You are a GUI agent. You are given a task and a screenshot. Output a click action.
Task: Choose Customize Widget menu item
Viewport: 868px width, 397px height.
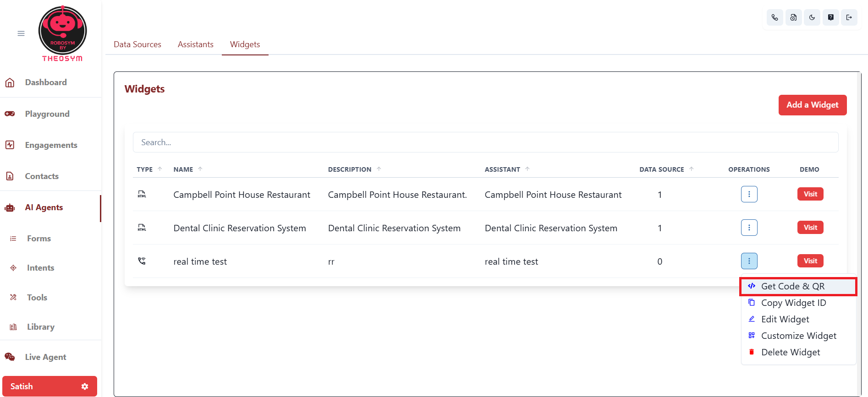[798, 336]
